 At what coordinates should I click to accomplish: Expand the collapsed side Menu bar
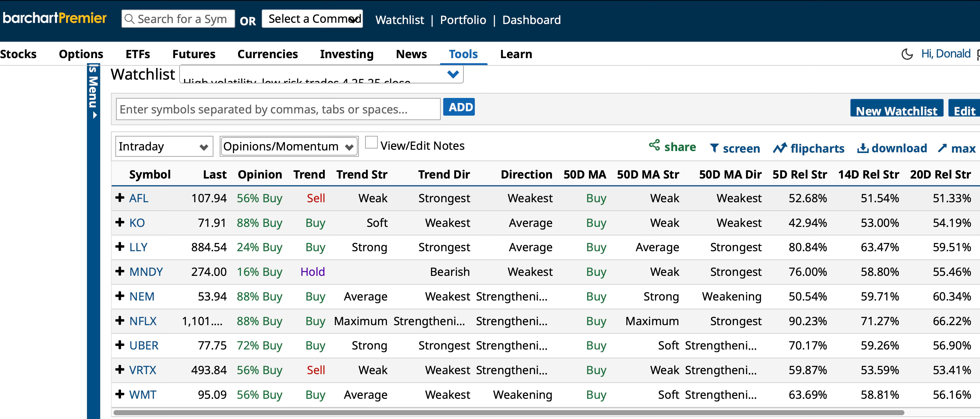coord(93,241)
